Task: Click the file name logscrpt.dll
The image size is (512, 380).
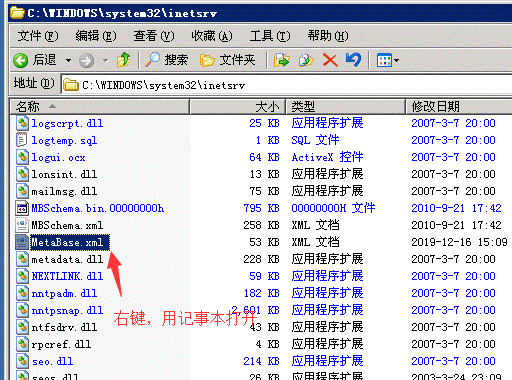Action: tap(67, 123)
